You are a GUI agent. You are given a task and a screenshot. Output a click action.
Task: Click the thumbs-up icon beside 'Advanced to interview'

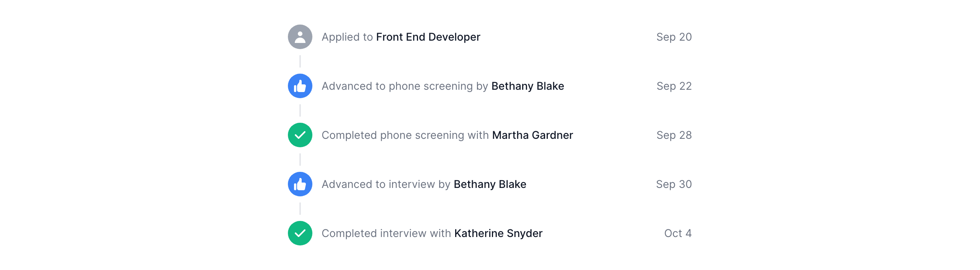coord(300,184)
